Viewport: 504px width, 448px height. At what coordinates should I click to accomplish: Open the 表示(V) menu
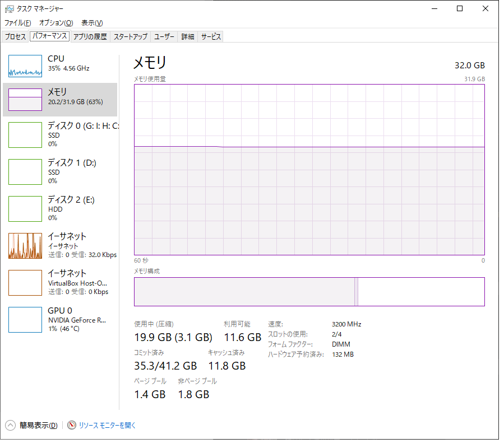(92, 23)
